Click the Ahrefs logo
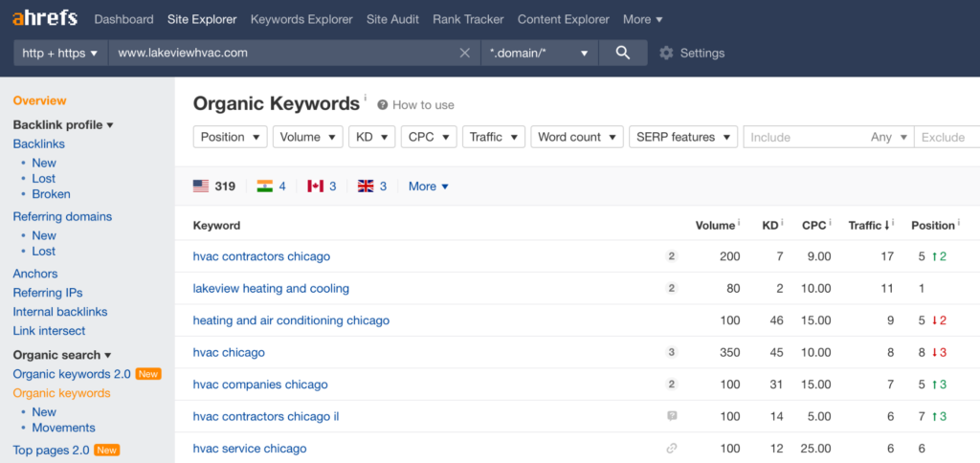Viewport: 980px width, 463px height. [x=45, y=19]
